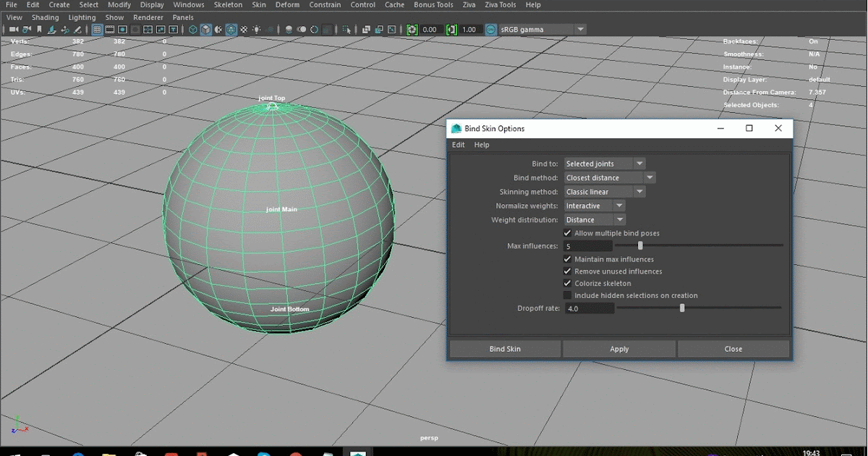Open the Ziva Tools menu

500,4
